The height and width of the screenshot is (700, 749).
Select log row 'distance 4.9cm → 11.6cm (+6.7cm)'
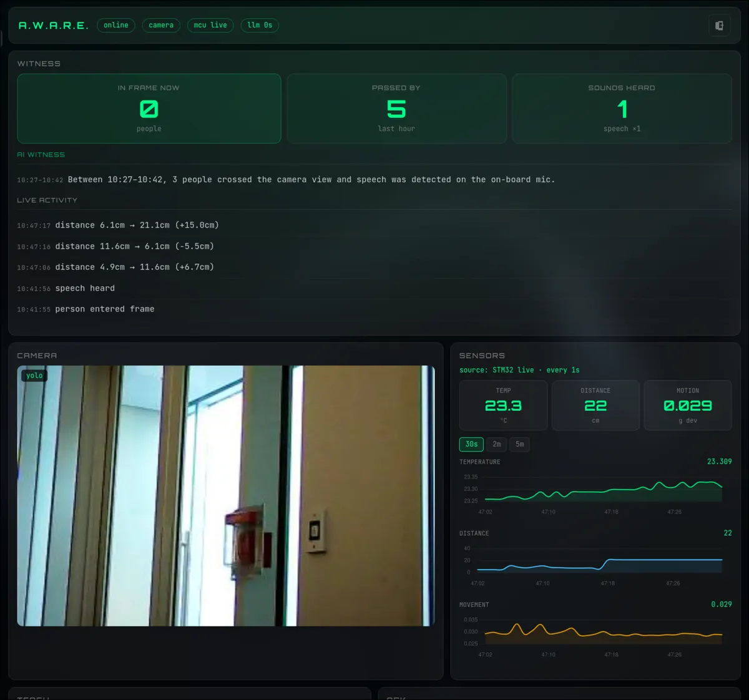374,267
